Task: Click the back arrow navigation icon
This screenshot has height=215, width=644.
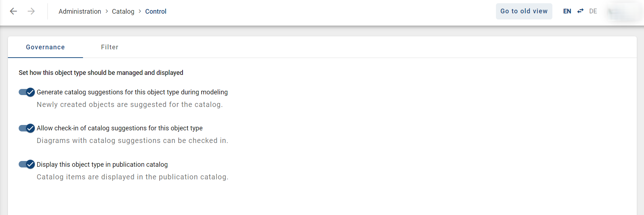Action: pos(13,11)
